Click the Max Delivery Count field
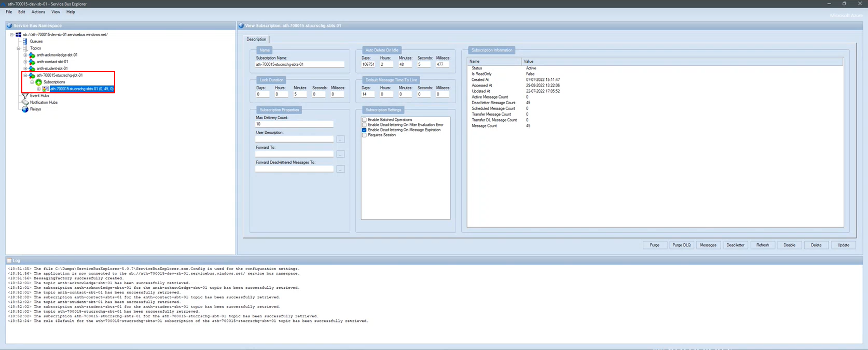868x350 pixels. coord(294,124)
